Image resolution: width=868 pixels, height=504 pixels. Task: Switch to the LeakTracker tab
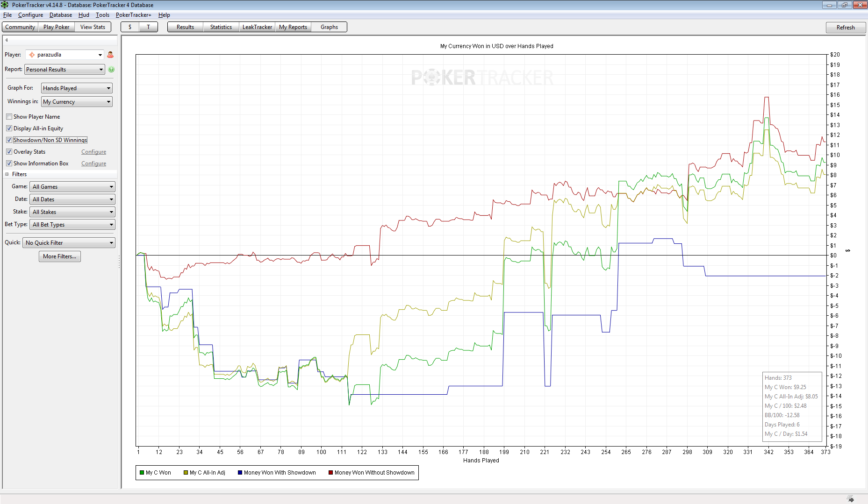point(257,27)
